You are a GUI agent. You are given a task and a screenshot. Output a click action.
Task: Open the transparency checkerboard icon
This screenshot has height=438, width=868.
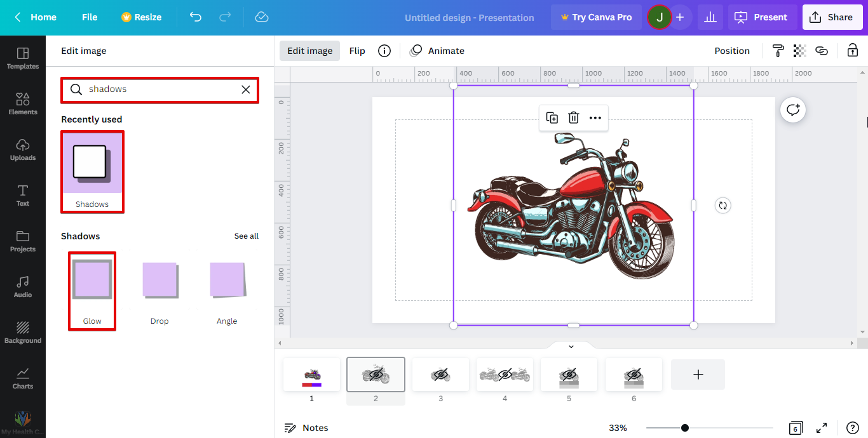(799, 51)
